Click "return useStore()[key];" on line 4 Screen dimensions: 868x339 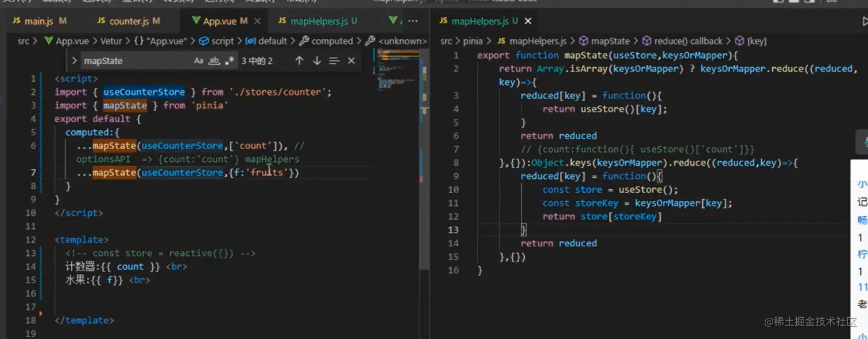pyautogui.click(x=605, y=109)
